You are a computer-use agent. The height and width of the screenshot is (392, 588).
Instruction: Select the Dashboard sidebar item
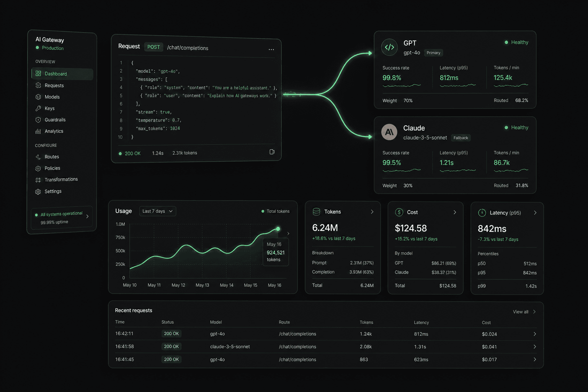coord(62,74)
